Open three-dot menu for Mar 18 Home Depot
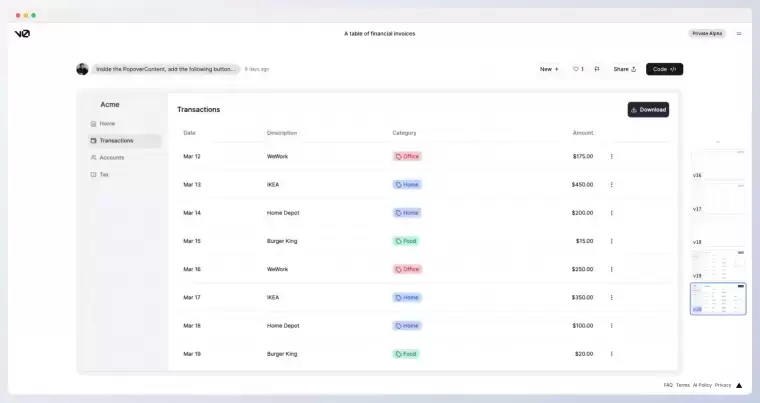Viewport: 760px width, 403px height. (612, 325)
